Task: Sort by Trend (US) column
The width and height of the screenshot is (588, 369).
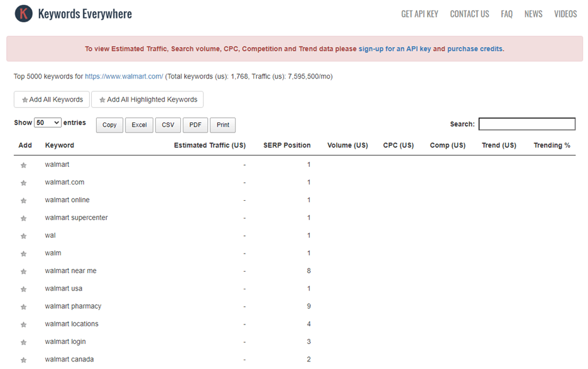Action: pos(499,146)
